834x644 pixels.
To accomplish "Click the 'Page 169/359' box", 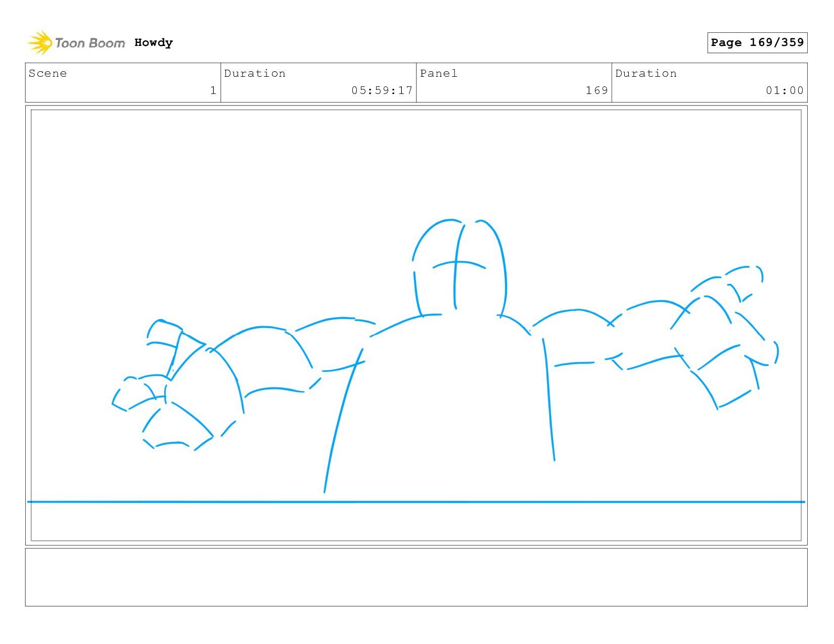I will (757, 42).
